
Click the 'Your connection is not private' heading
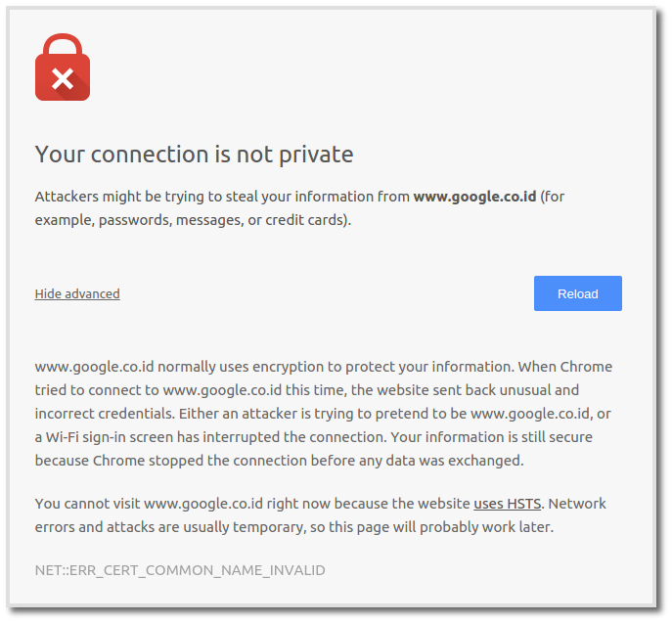pos(194,155)
